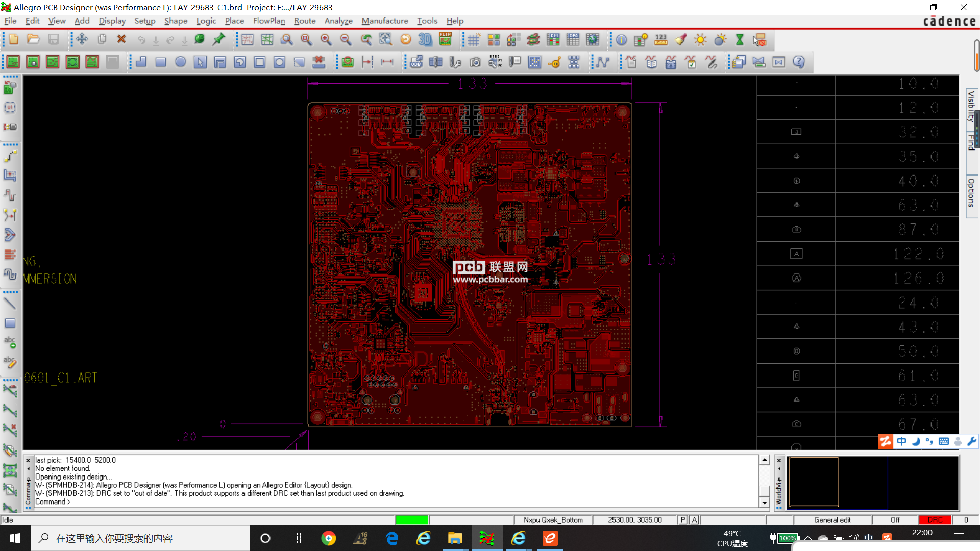Flip the design with FLIP icon
Screen dimensions: 980x551
[446, 40]
